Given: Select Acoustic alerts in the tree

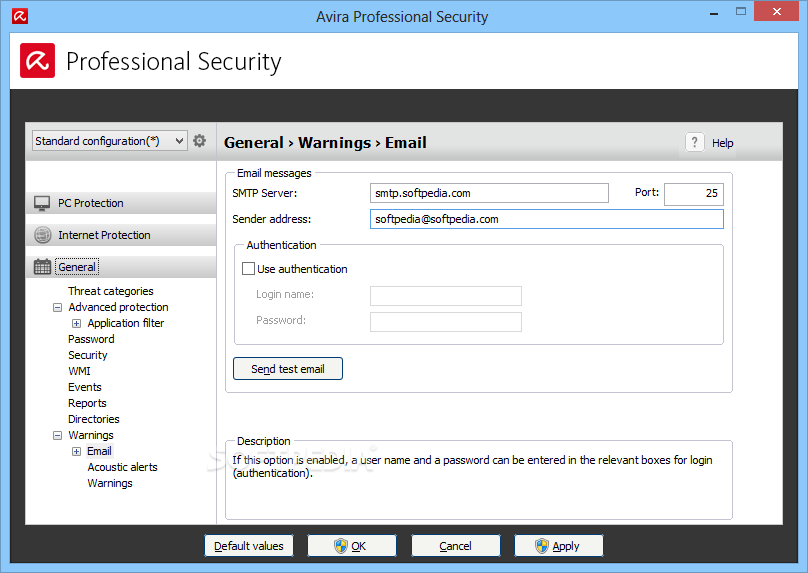Looking at the screenshot, I should click(x=122, y=467).
